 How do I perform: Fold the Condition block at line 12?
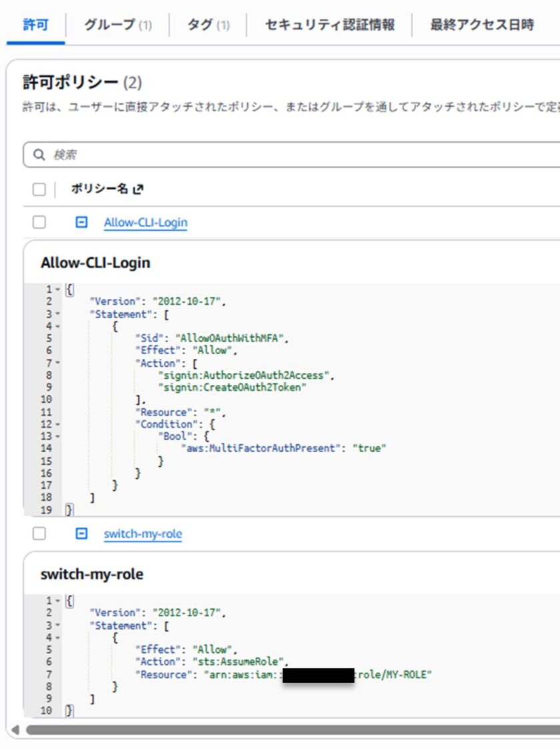click(x=58, y=424)
